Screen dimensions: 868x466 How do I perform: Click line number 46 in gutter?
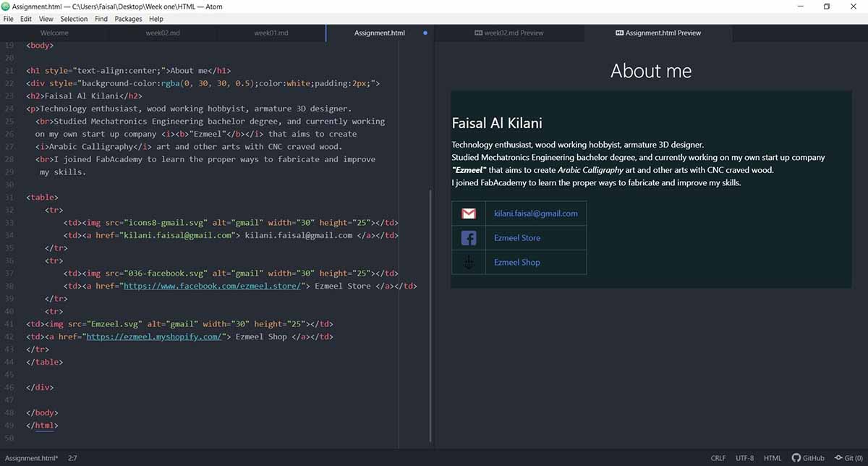(x=9, y=387)
